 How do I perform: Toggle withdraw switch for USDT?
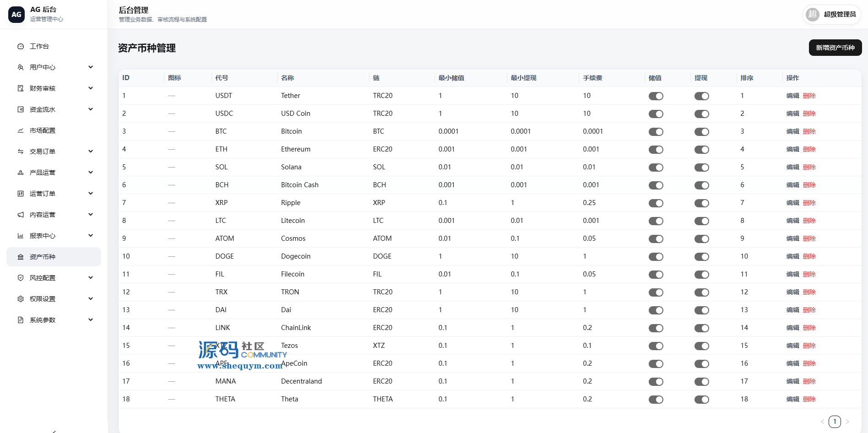click(x=702, y=96)
